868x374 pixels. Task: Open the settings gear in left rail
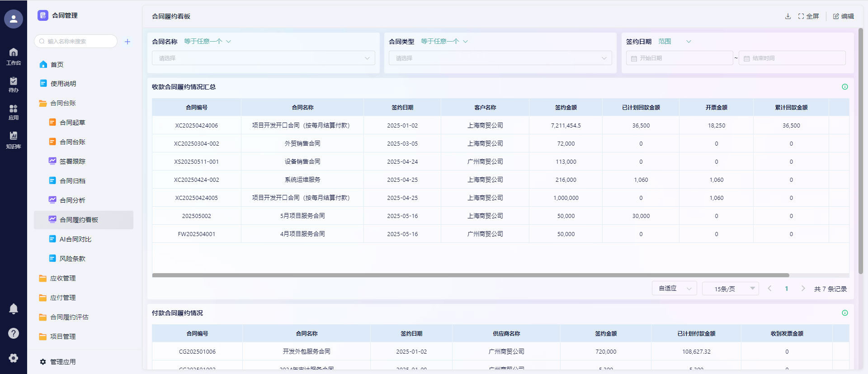pos(14,358)
